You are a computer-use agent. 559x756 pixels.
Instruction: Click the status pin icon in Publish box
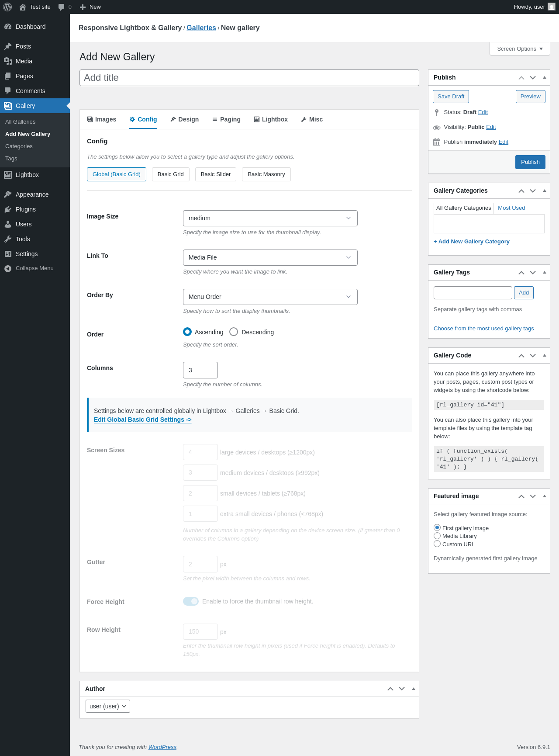pos(437,112)
